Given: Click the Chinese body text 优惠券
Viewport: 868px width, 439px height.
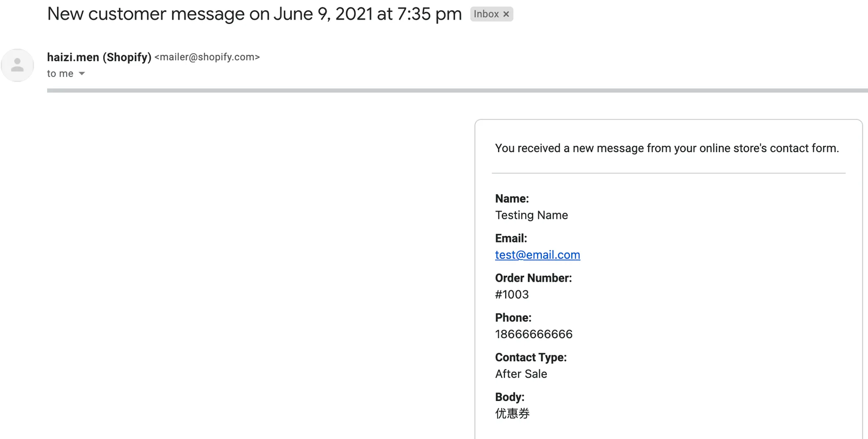Looking at the screenshot, I should [x=512, y=413].
